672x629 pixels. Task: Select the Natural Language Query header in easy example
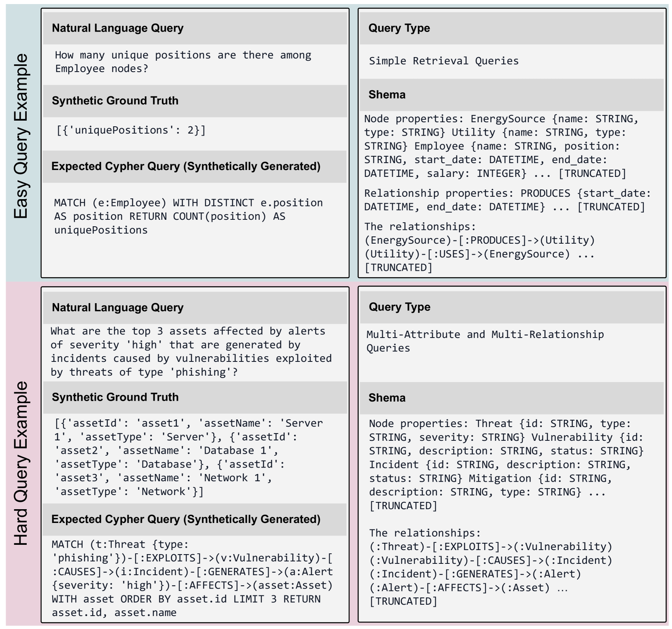[x=118, y=28]
